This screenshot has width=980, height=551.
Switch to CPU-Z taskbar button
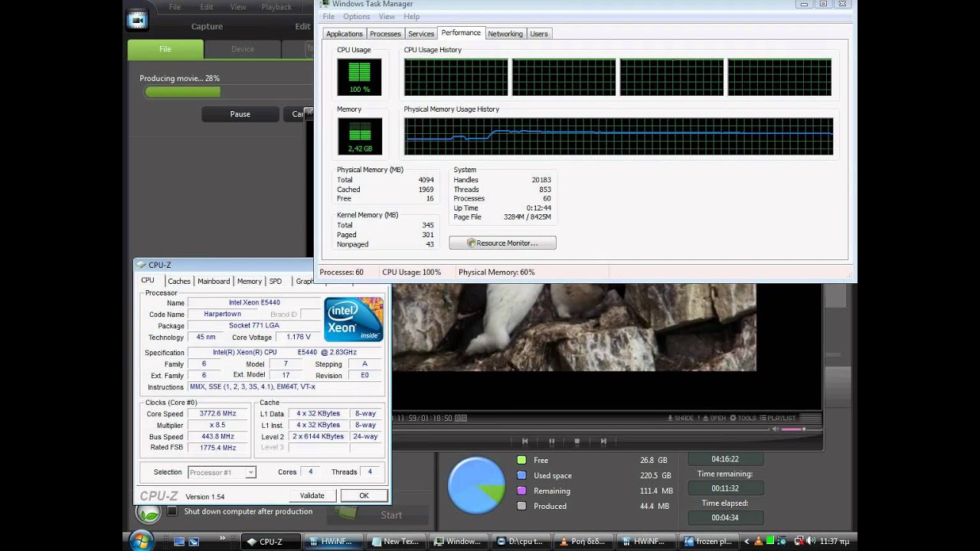point(271,541)
